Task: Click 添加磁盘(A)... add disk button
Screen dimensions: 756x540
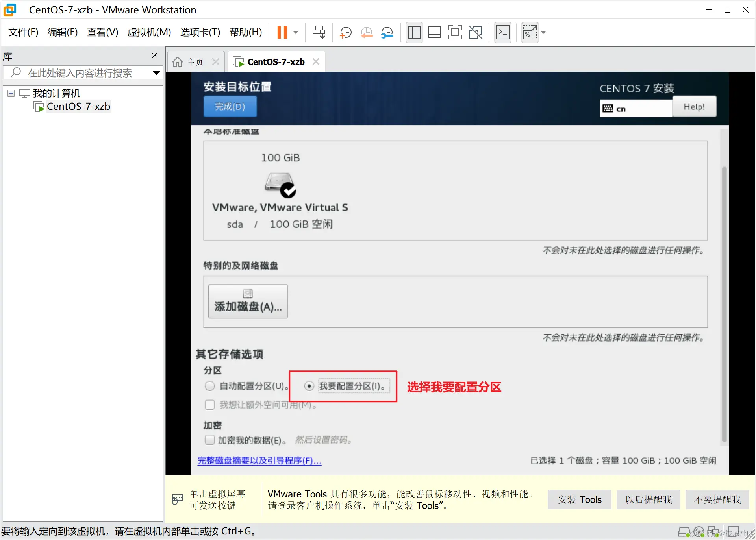Action: click(x=248, y=301)
